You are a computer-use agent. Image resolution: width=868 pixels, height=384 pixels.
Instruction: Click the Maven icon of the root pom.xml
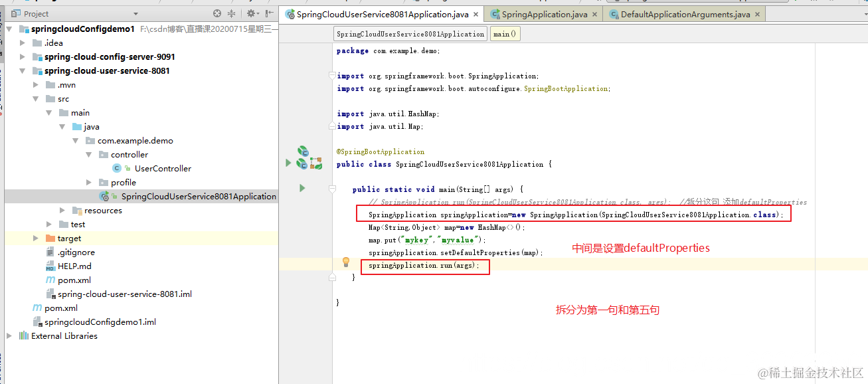point(37,308)
